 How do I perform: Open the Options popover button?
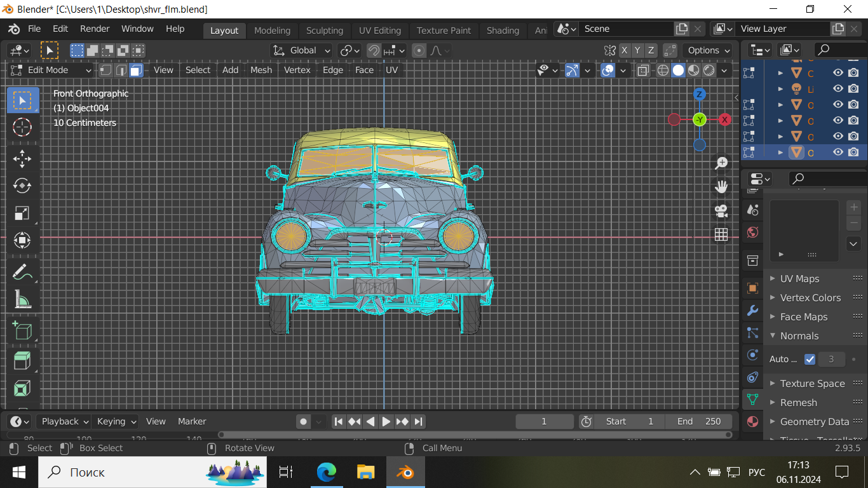(709, 50)
